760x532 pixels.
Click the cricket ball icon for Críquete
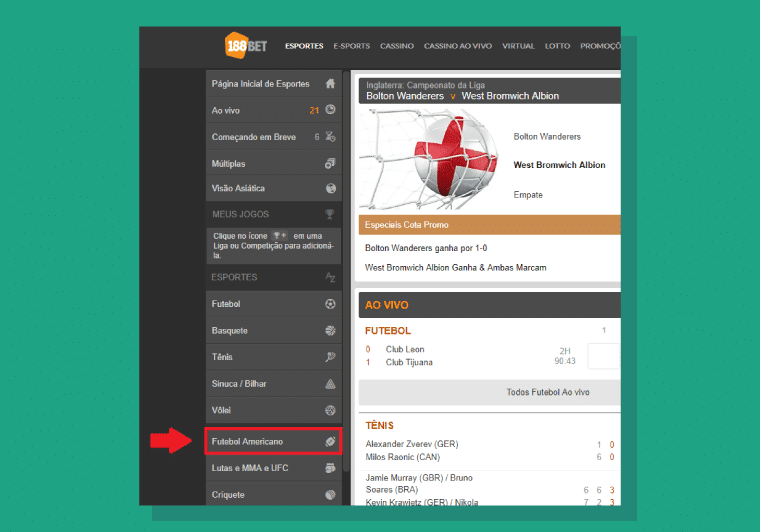[330, 495]
